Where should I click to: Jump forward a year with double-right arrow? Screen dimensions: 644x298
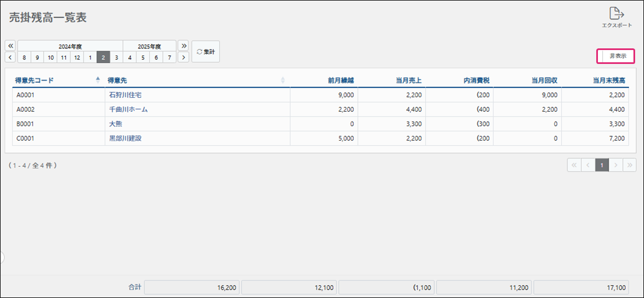pos(183,46)
